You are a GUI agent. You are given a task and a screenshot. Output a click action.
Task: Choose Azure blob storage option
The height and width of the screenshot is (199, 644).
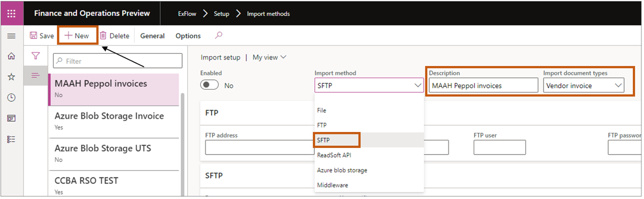pyautogui.click(x=369, y=170)
